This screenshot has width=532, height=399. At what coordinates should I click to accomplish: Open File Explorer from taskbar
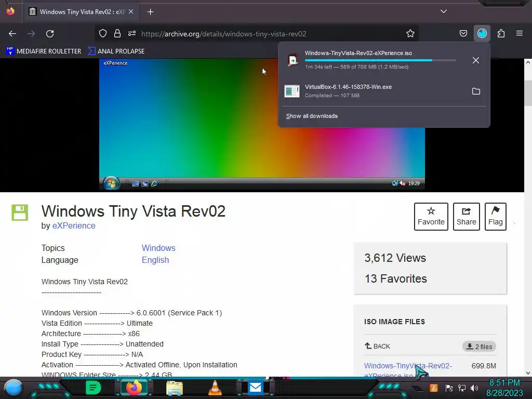tap(175, 388)
